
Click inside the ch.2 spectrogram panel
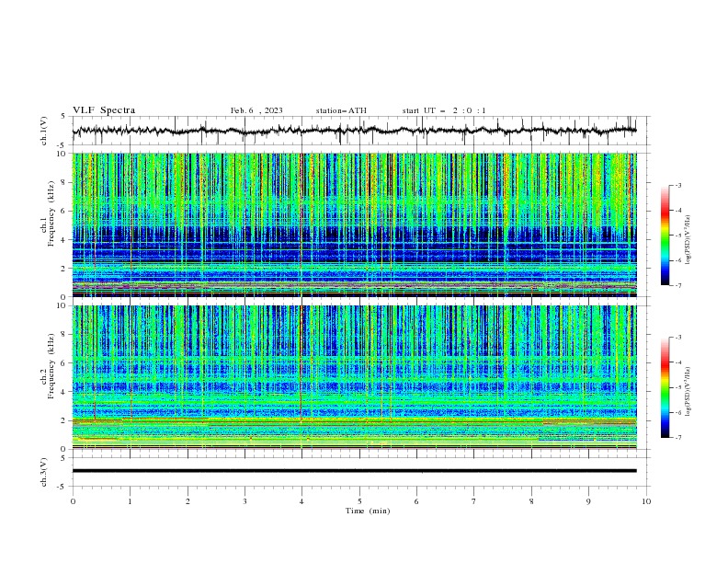point(354,377)
